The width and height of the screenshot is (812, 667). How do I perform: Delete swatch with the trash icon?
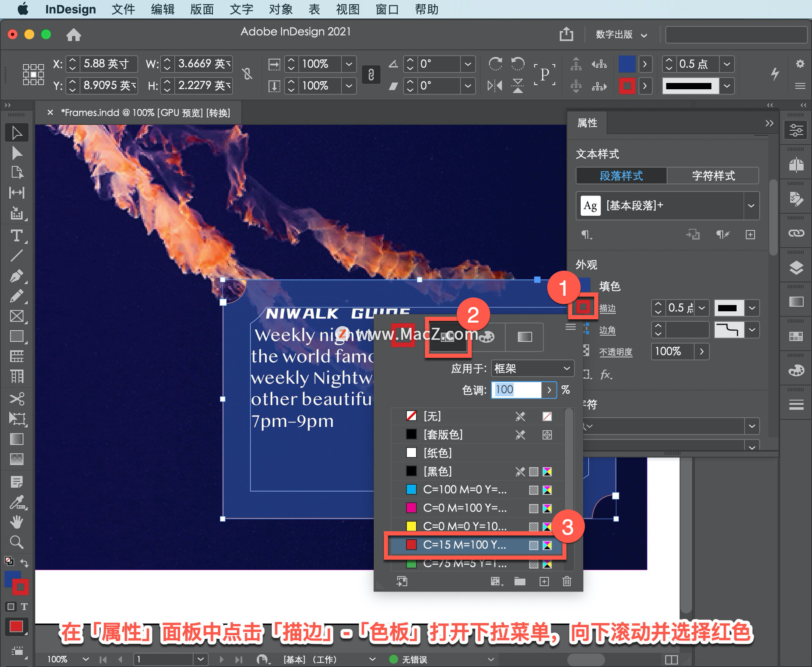click(x=567, y=582)
